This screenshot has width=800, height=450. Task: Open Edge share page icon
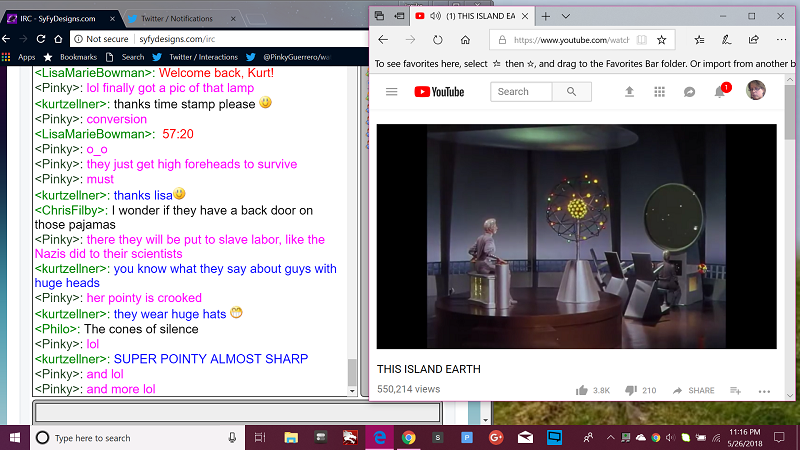pyautogui.click(x=754, y=40)
